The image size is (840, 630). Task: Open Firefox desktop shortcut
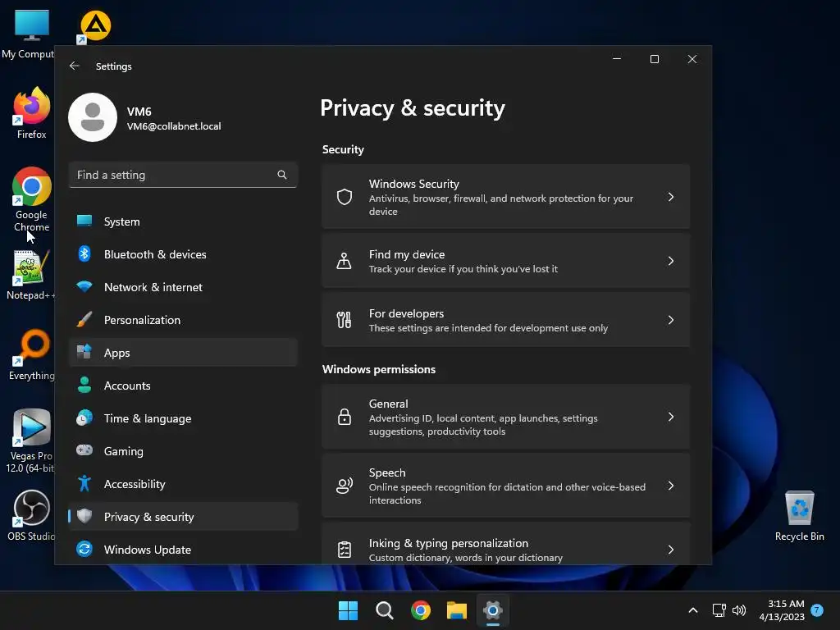coord(32,113)
